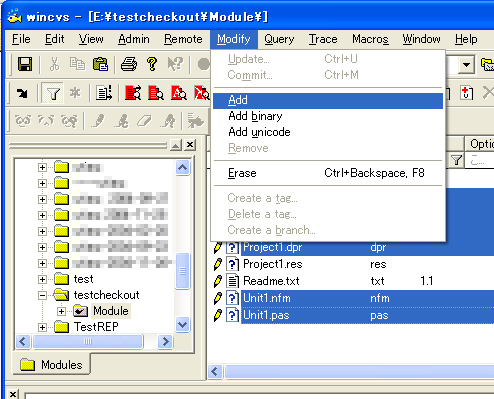Image resolution: width=494 pixels, height=399 pixels.
Task: Click the flat view document-arrow icon
Action: (104, 93)
